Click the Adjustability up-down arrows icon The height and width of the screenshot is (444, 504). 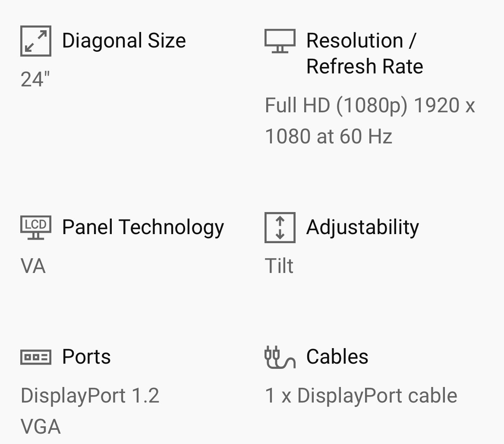280,228
